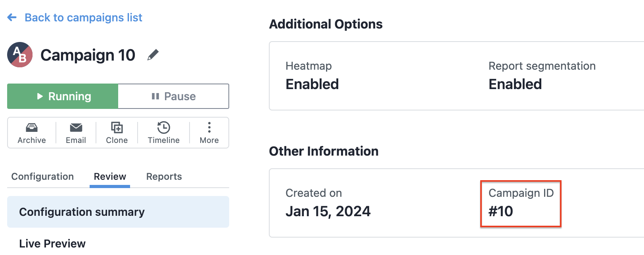Open the Back to campaigns list link

(x=83, y=17)
